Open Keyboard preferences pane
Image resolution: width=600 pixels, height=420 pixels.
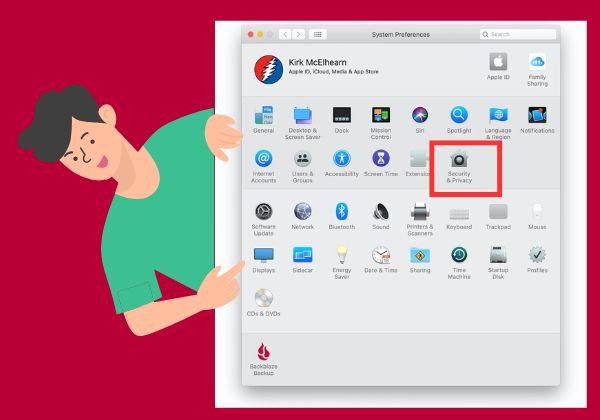click(x=459, y=216)
